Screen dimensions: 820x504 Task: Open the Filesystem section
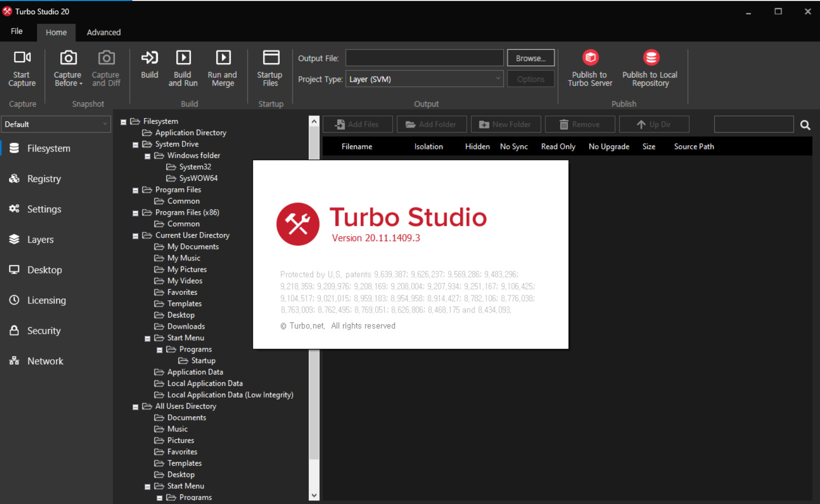(x=56, y=148)
